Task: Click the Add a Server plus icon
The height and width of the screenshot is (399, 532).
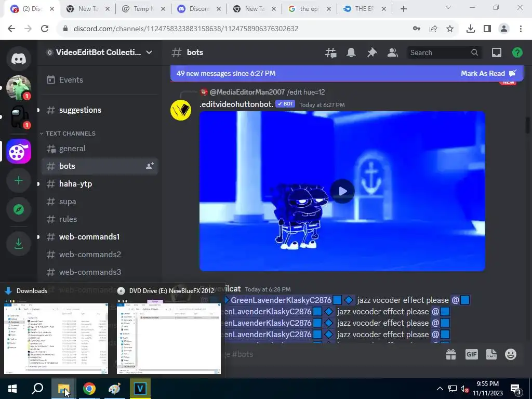Action: [x=19, y=180]
